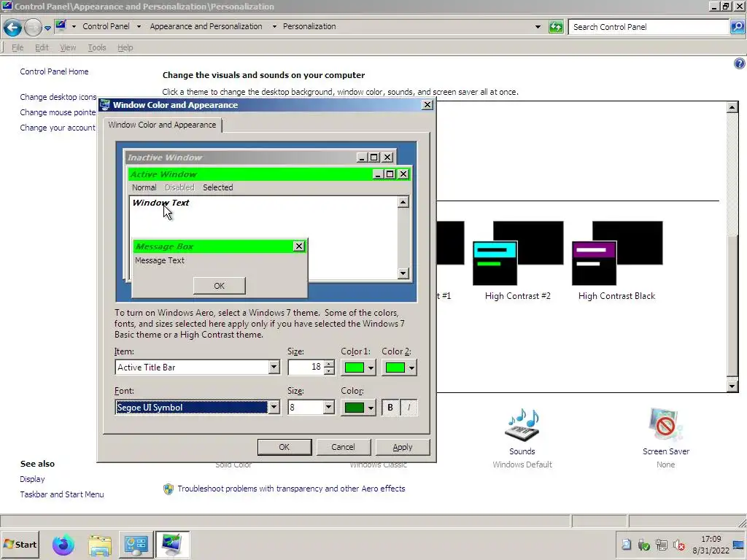Open File Explorer from the taskbar
Screen dimensions: 747x560
click(x=100, y=545)
